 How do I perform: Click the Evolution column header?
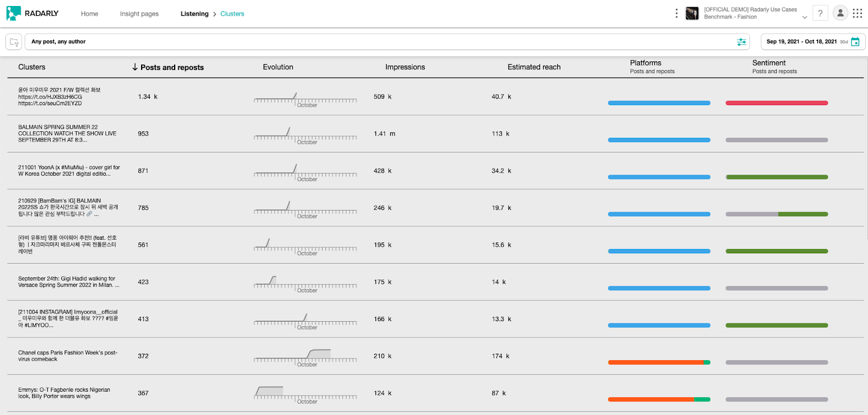[278, 67]
